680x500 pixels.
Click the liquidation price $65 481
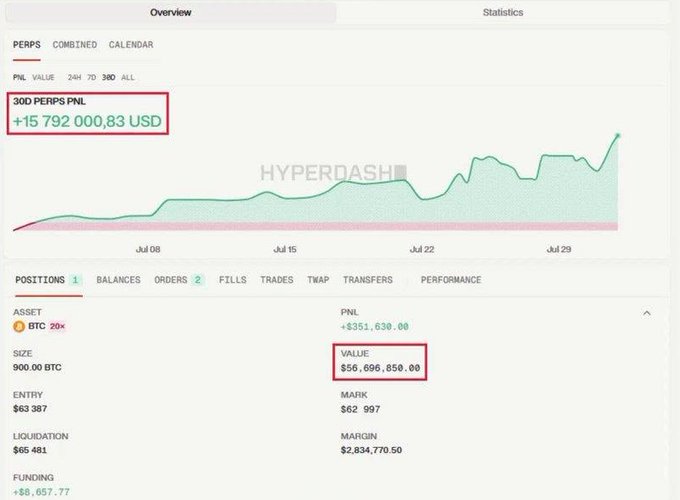coord(30,450)
